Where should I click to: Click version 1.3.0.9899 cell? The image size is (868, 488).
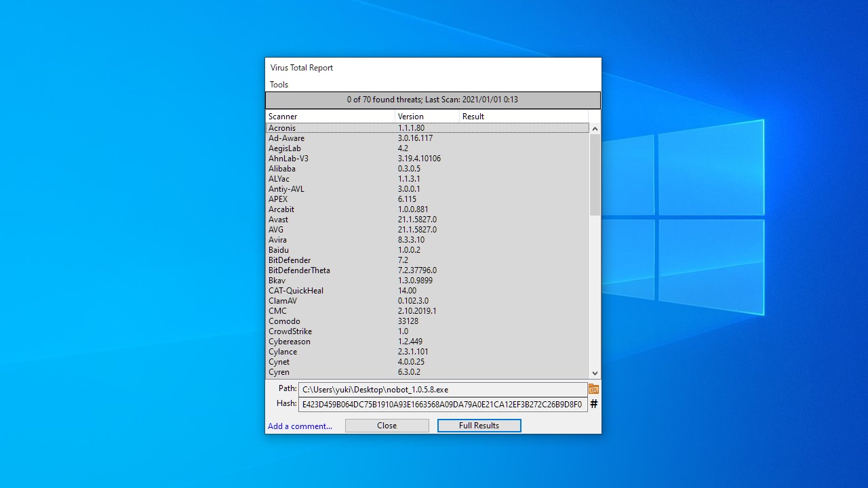tap(415, 281)
